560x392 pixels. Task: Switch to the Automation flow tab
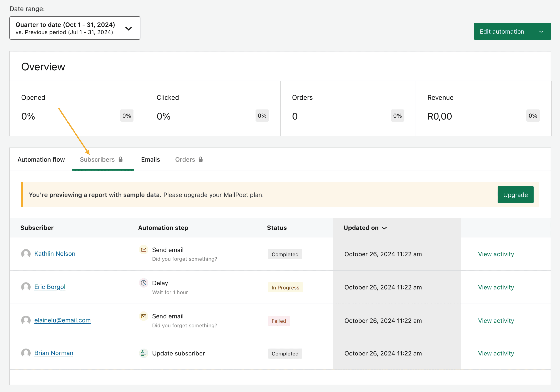(41, 160)
